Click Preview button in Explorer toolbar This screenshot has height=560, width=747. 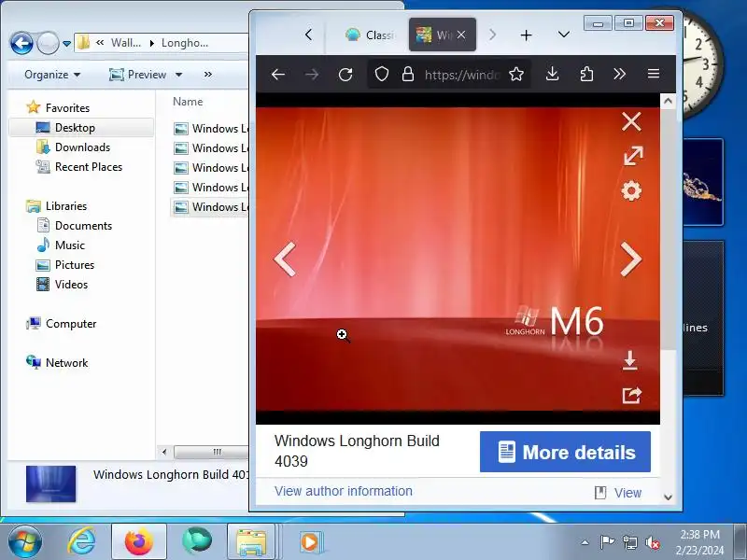pos(137,75)
